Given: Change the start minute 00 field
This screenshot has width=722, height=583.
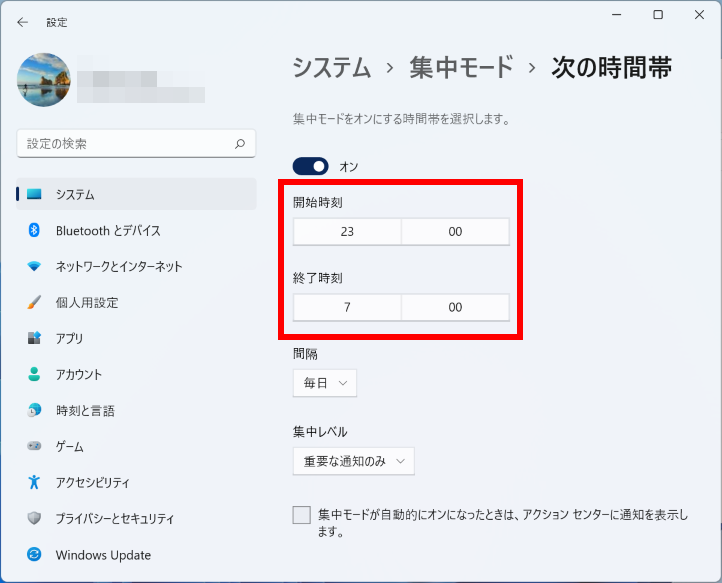Looking at the screenshot, I should click(455, 232).
